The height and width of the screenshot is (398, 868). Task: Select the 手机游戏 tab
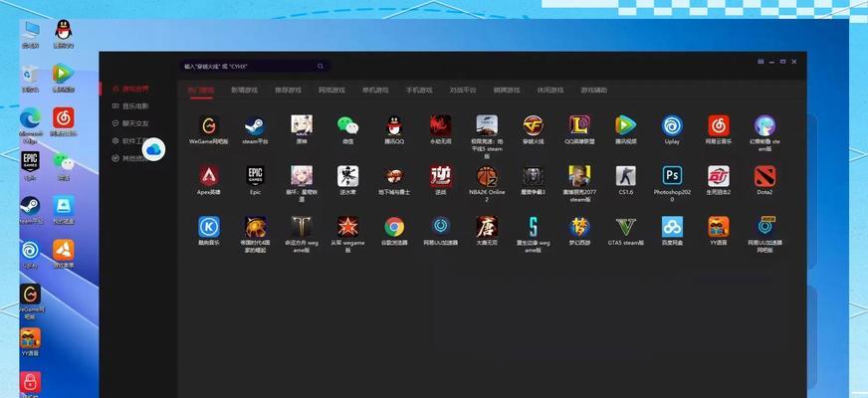coord(419,90)
